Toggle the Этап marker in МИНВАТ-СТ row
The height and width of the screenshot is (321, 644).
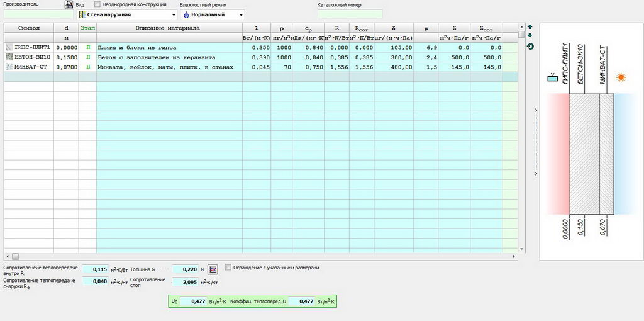[87, 67]
